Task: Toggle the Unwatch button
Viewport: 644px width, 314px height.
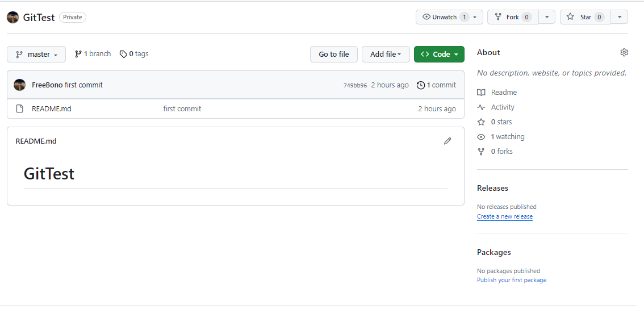Action: point(449,17)
